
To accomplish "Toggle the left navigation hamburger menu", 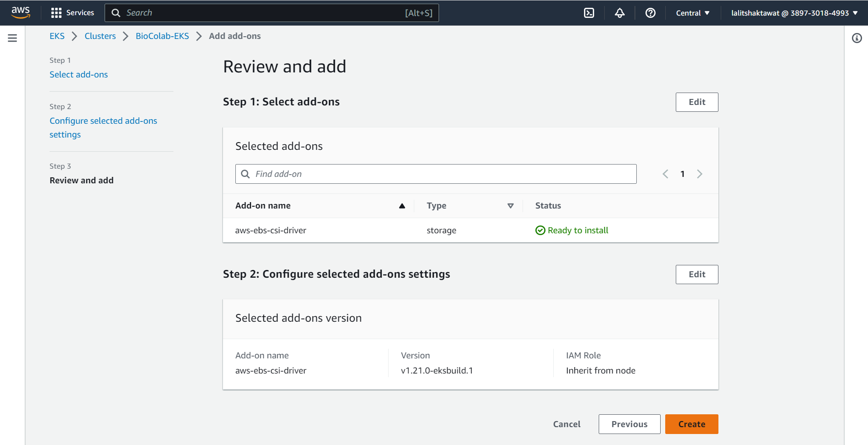I will (12, 38).
